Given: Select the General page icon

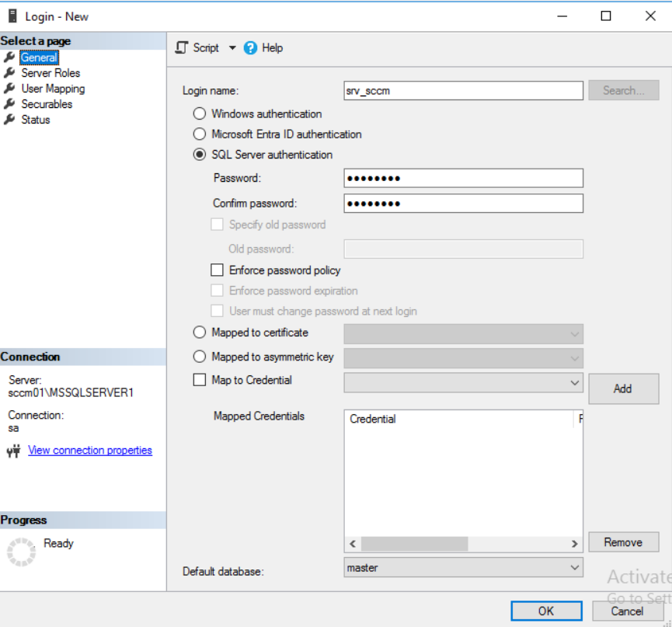Looking at the screenshot, I should (11, 57).
